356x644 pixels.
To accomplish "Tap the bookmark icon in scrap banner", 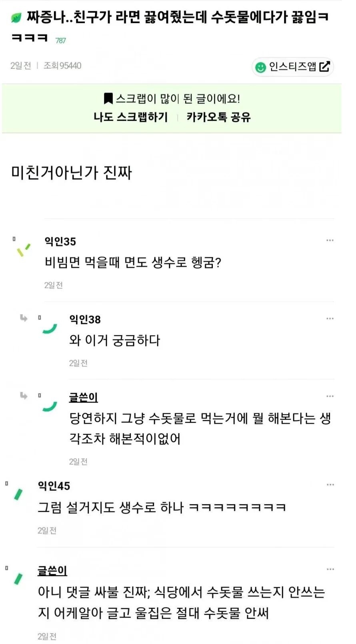I will click(x=108, y=99).
